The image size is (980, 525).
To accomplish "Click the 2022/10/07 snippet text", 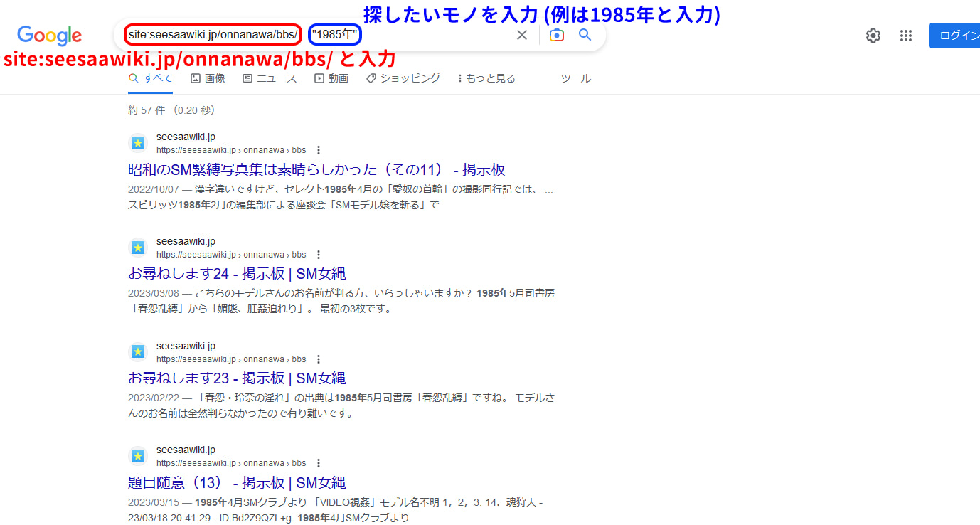I will point(341,198).
